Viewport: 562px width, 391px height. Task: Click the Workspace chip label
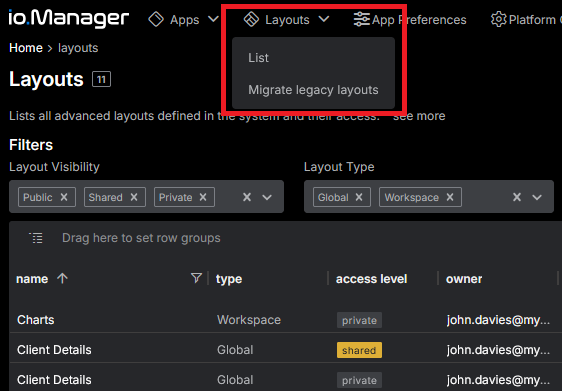pyautogui.click(x=411, y=197)
